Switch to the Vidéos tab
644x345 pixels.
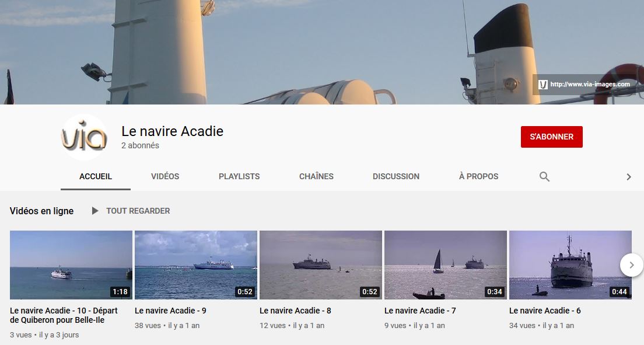click(x=165, y=176)
